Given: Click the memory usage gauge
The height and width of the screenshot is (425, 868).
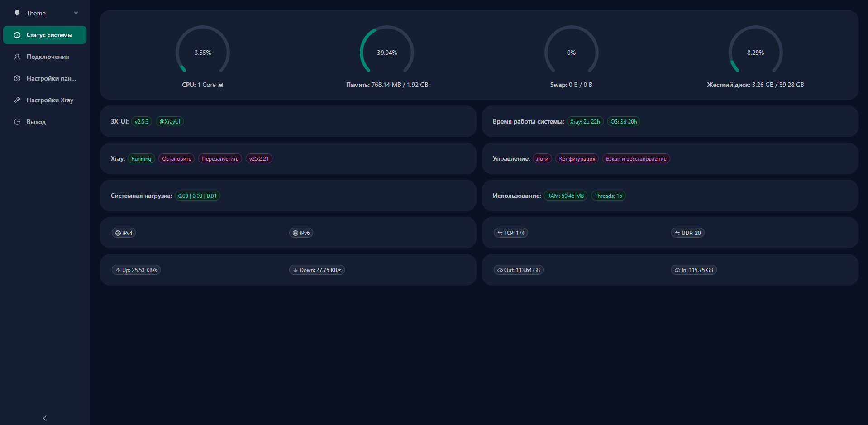Looking at the screenshot, I should point(387,51).
